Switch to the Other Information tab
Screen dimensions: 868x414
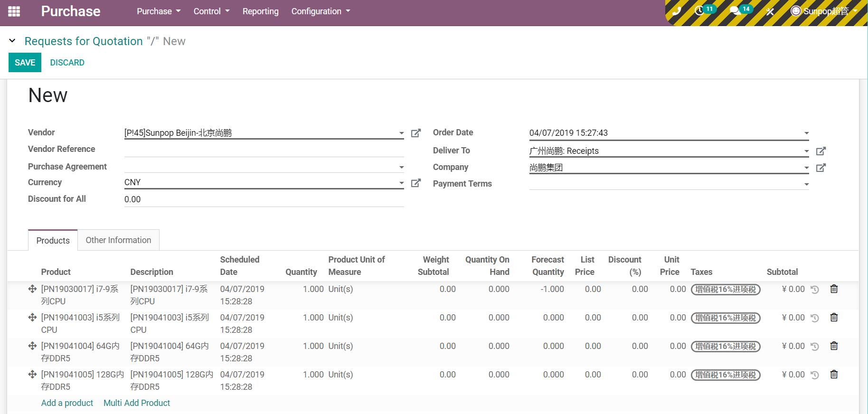coord(118,240)
